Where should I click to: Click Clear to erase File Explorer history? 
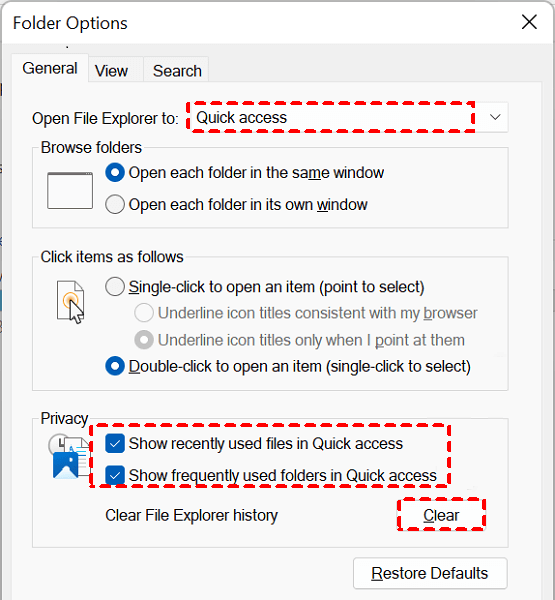441,515
